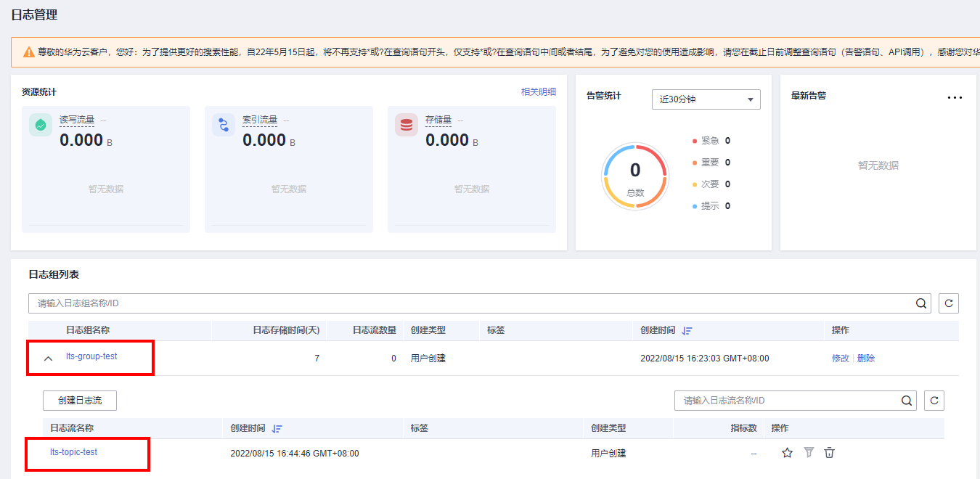Click 删除 for lts-group-test
Viewport: 980px width, 479px height.
pos(866,359)
